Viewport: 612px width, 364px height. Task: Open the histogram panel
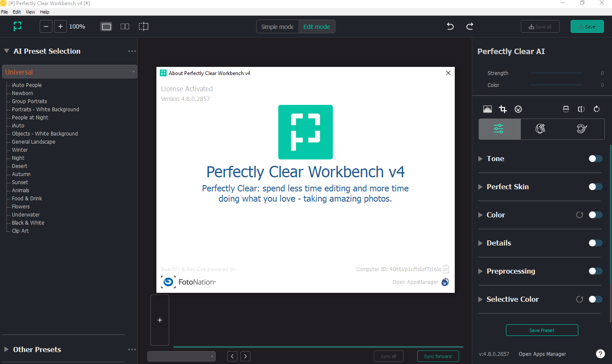(488, 109)
